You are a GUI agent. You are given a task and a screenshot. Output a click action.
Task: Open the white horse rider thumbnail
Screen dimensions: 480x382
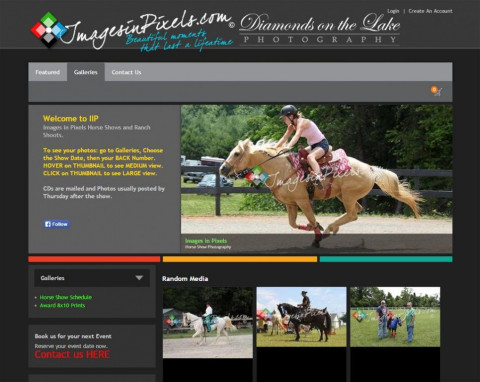[x=208, y=323]
